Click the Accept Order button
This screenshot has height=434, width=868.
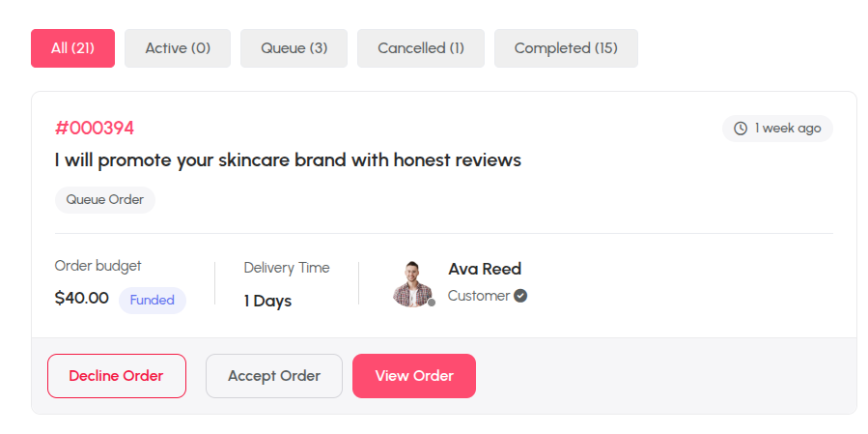pos(274,376)
